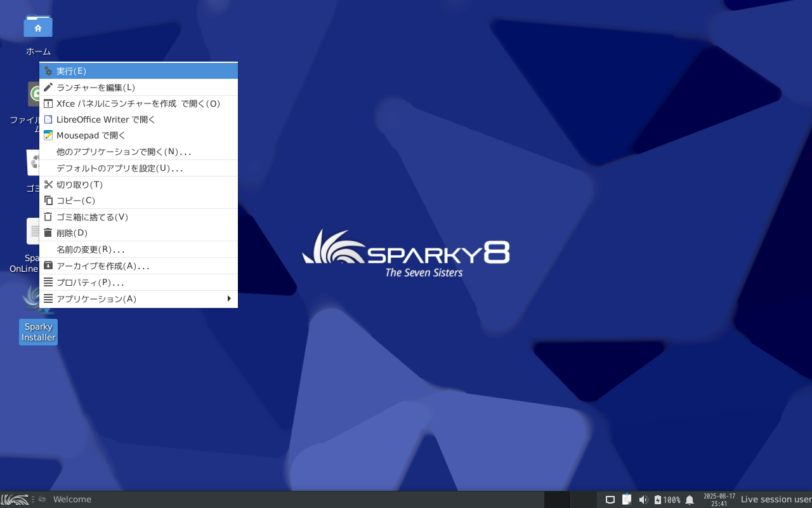Select ゴミ箱に捨てる(V) to trash the launcher
The height and width of the screenshot is (508, 812).
coord(138,217)
